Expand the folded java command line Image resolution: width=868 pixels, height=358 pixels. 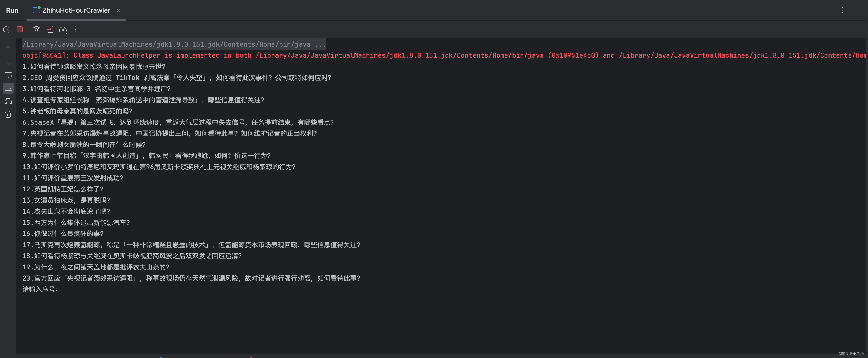(x=174, y=44)
